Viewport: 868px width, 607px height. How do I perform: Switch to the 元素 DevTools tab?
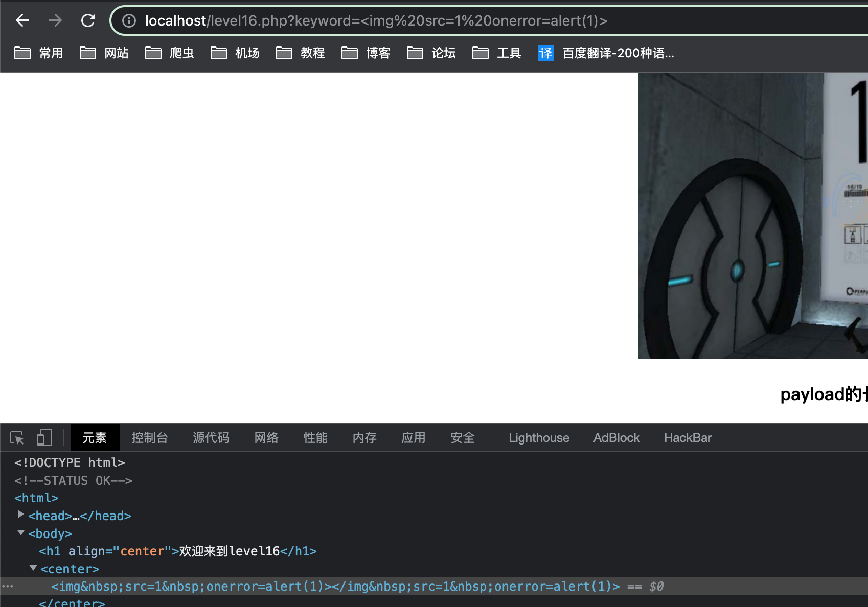click(x=95, y=438)
